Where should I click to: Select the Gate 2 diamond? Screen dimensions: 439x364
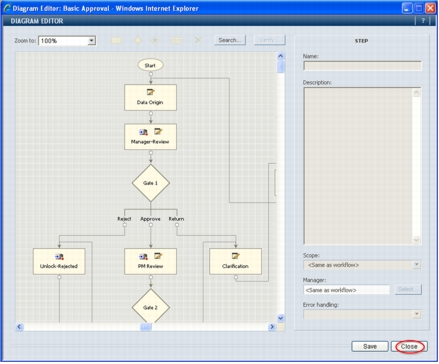point(151,307)
